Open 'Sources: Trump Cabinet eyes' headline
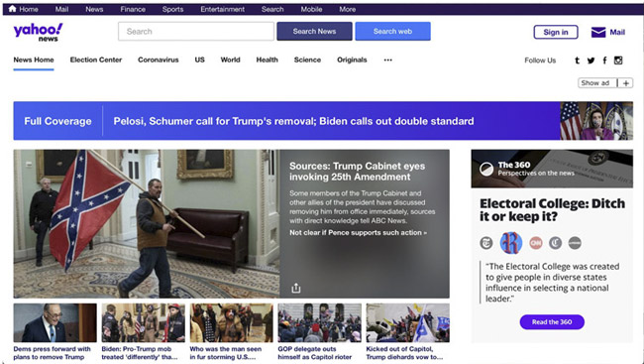 click(x=357, y=172)
